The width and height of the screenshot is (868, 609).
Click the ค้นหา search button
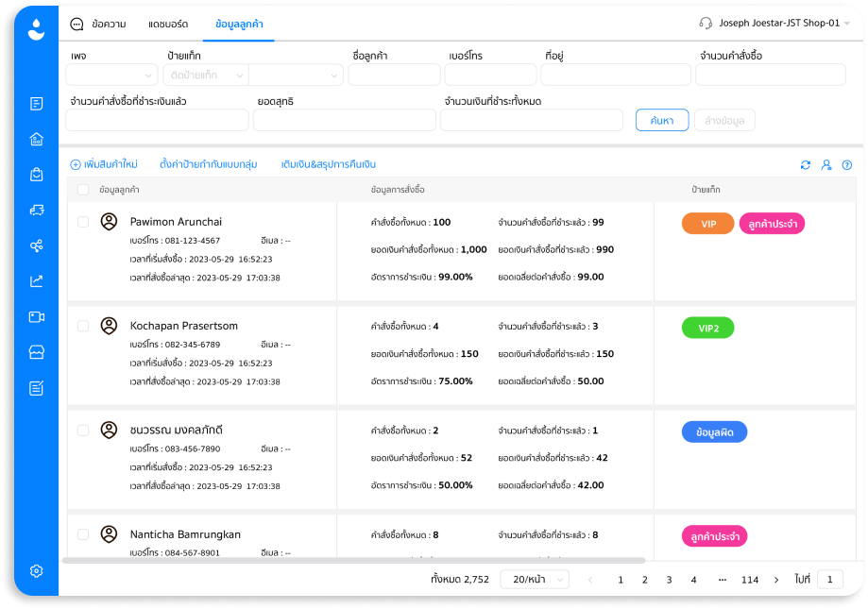tap(662, 120)
